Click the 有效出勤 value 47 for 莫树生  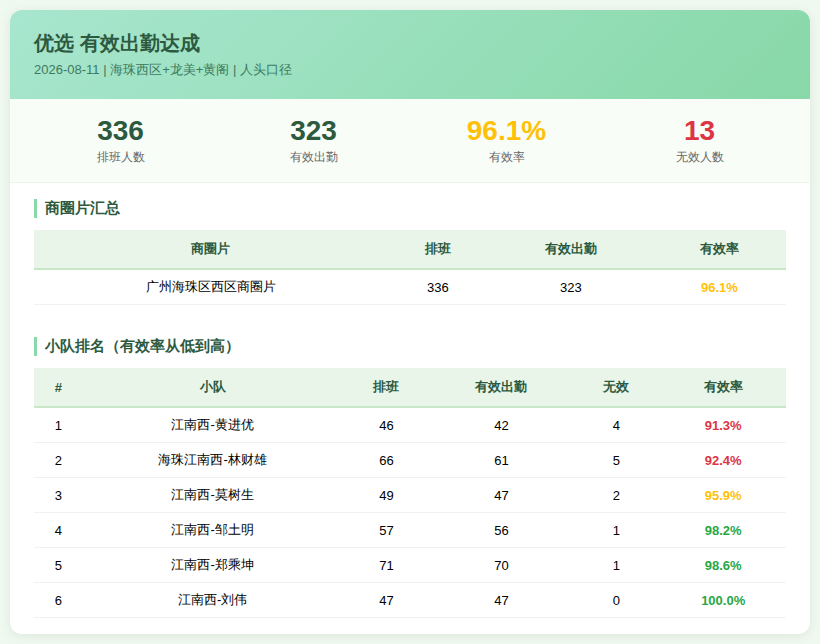[501, 496]
